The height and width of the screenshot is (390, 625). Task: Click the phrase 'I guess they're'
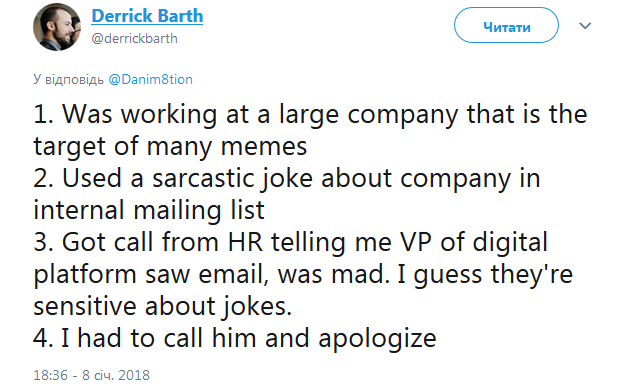pos(485,274)
